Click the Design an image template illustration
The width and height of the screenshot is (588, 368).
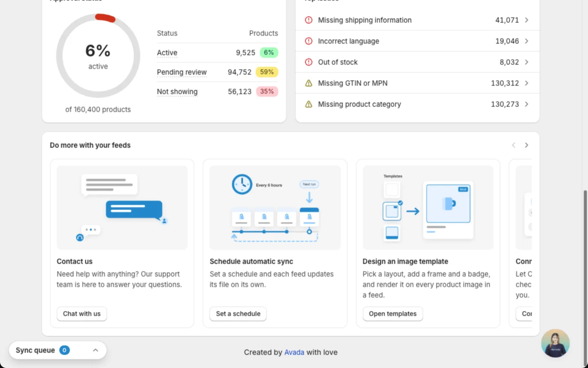point(428,207)
